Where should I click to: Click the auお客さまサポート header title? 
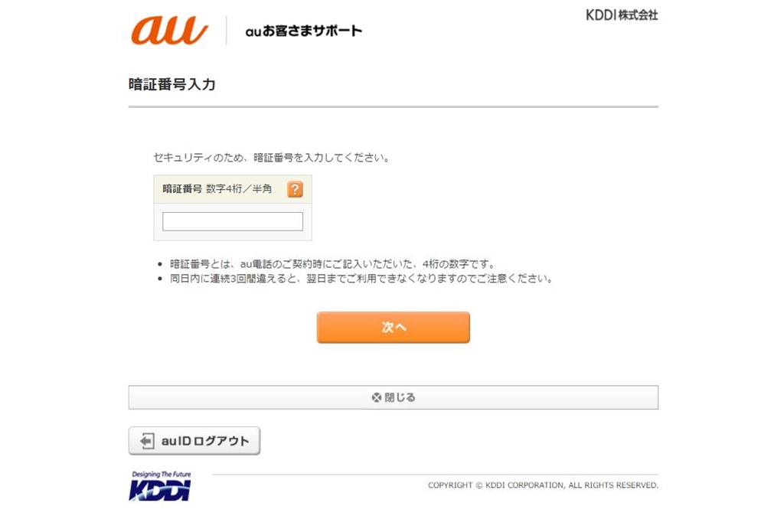tap(303, 31)
